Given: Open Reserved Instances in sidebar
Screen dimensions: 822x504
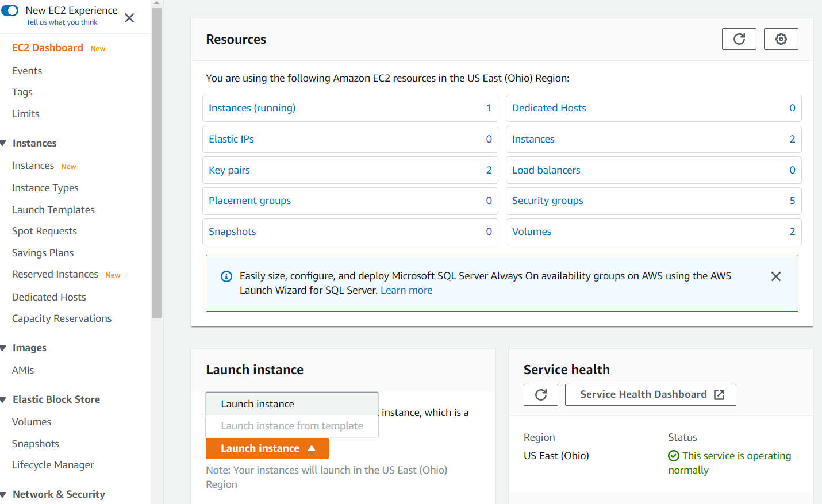Looking at the screenshot, I should (x=55, y=274).
